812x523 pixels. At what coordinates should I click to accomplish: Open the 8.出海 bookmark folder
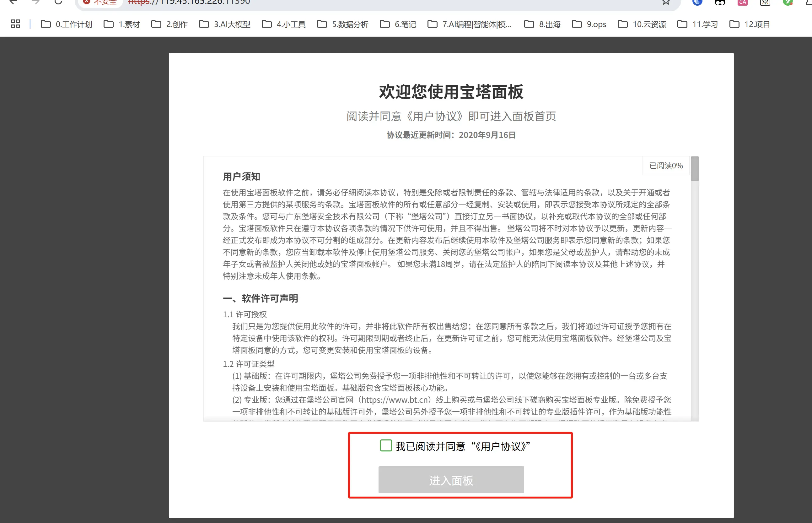(543, 25)
